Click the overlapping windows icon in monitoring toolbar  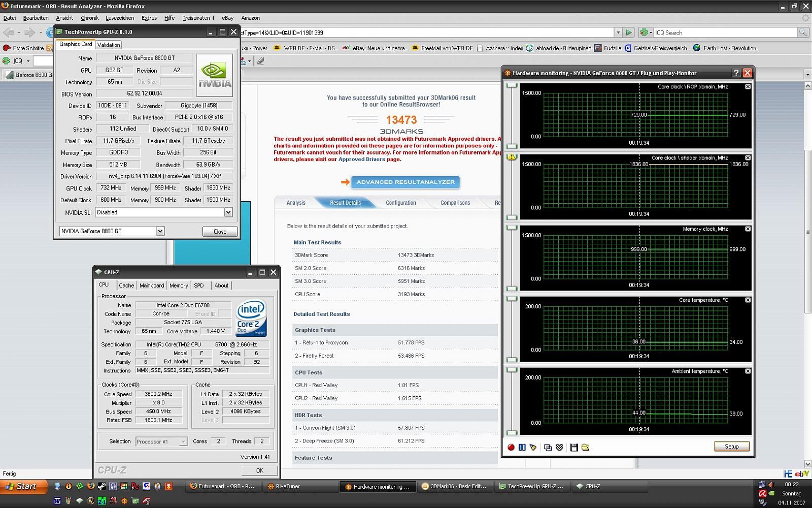[x=548, y=447]
